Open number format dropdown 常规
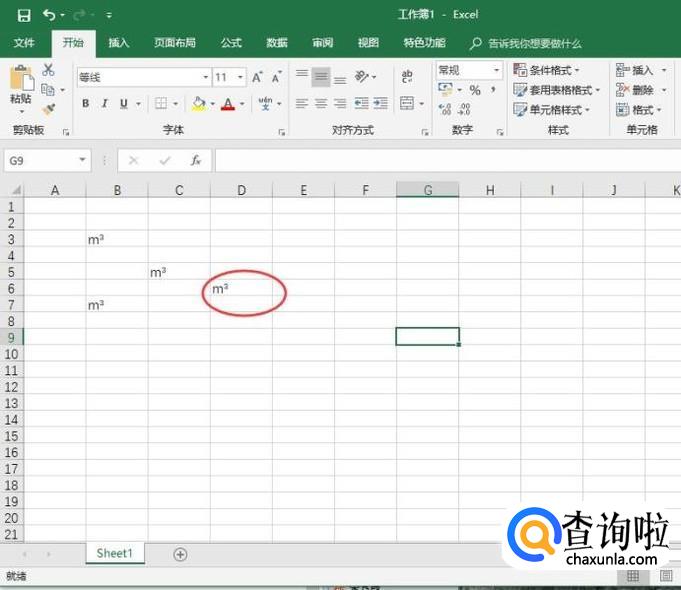This screenshot has width=681, height=590. (496, 70)
